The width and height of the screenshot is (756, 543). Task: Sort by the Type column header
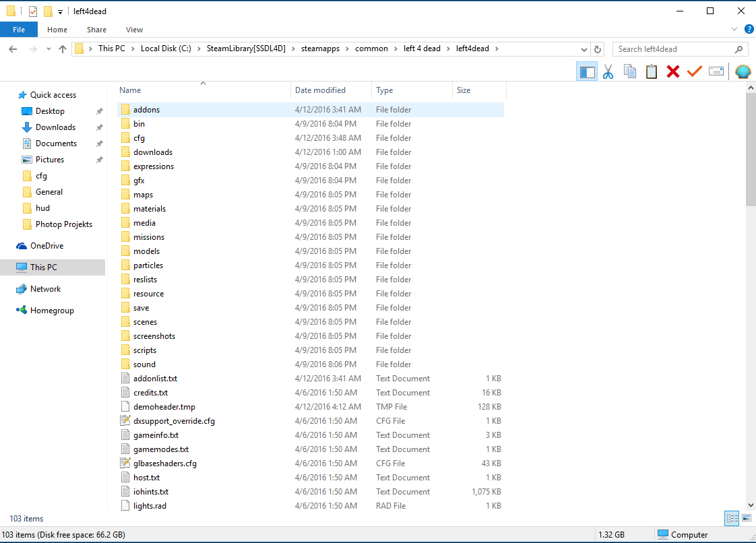click(384, 90)
